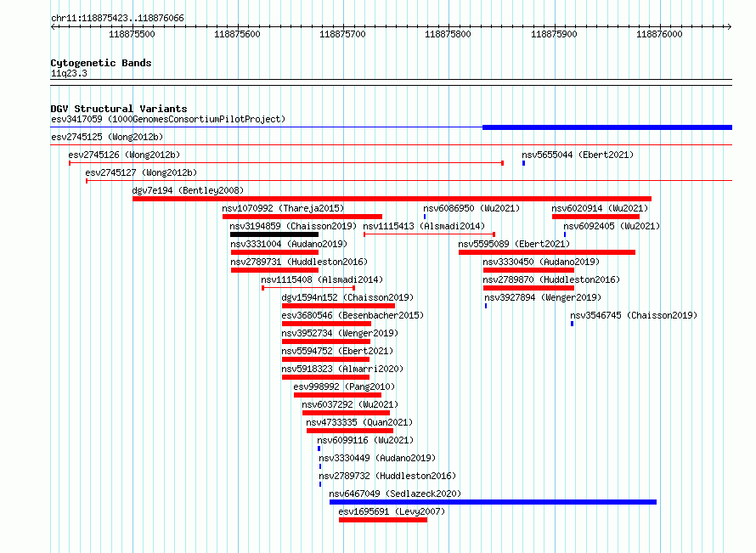
Task: Click the nsv6020914 (Wu2021) label
Action: click(600, 208)
